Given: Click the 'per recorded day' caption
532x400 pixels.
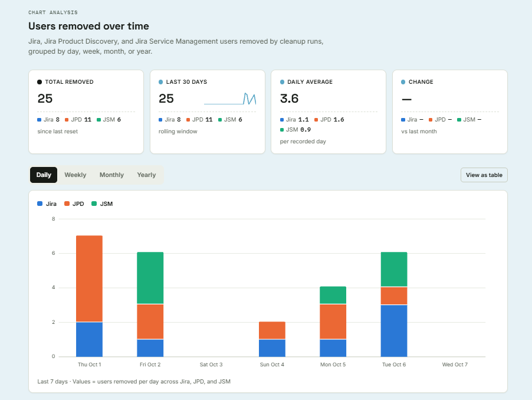Looking at the screenshot, I should (x=303, y=142).
